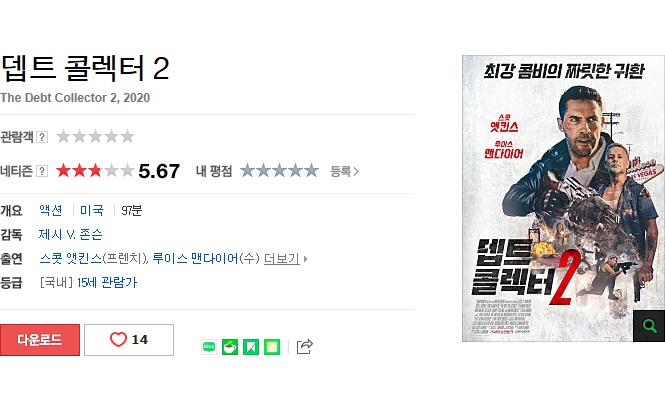Share via the Naver blog icon
Image resolution: width=665 pixels, height=419 pixels.
(x=209, y=347)
